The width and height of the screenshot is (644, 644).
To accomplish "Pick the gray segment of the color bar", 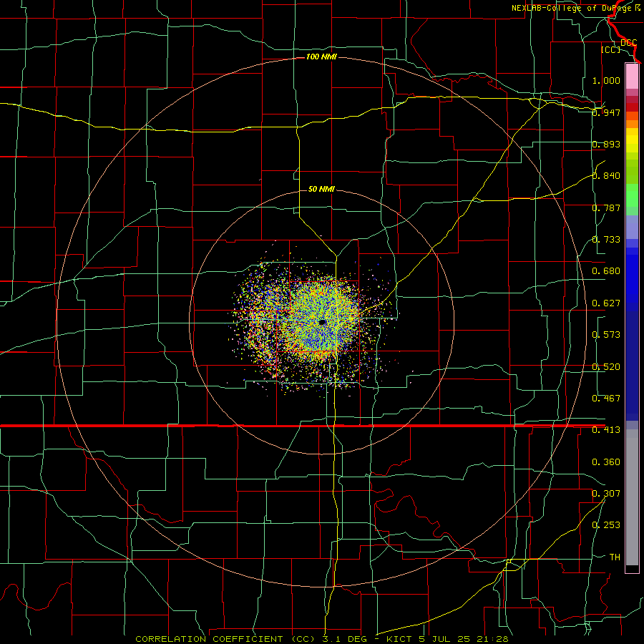I will [x=632, y=497].
